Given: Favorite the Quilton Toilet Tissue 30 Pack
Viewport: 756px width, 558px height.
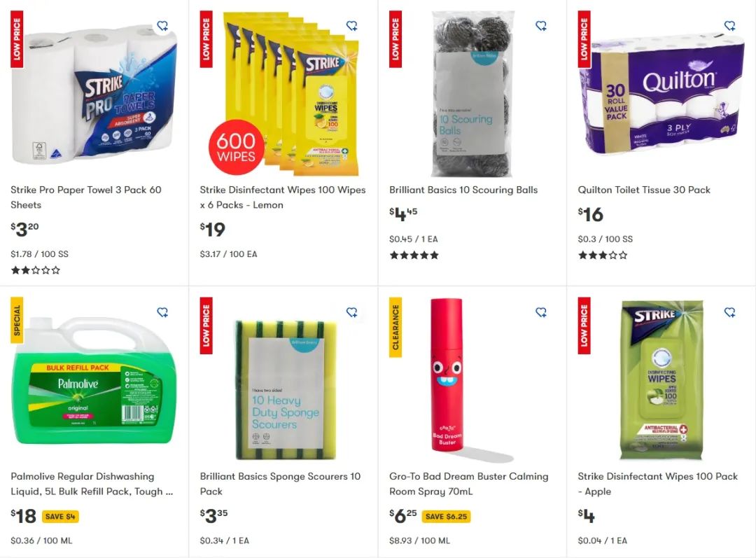Looking at the screenshot, I should pyautogui.click(x=730, y=26).
